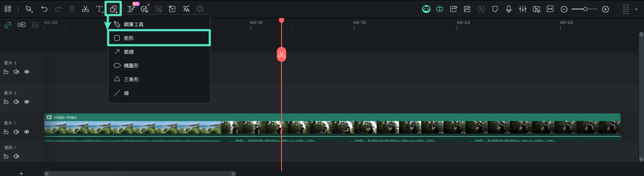Click the microphone voiceover icon
Viewport: 644px width, 176px height.
[x=509, y=9]
